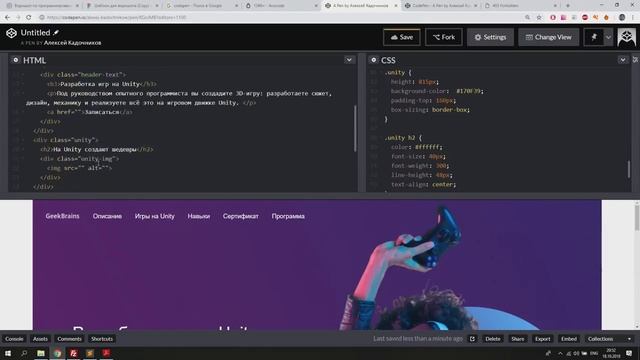Switch to the last browser tab
Viewport: 640px width, 360px height.
[x=520, y=6]
